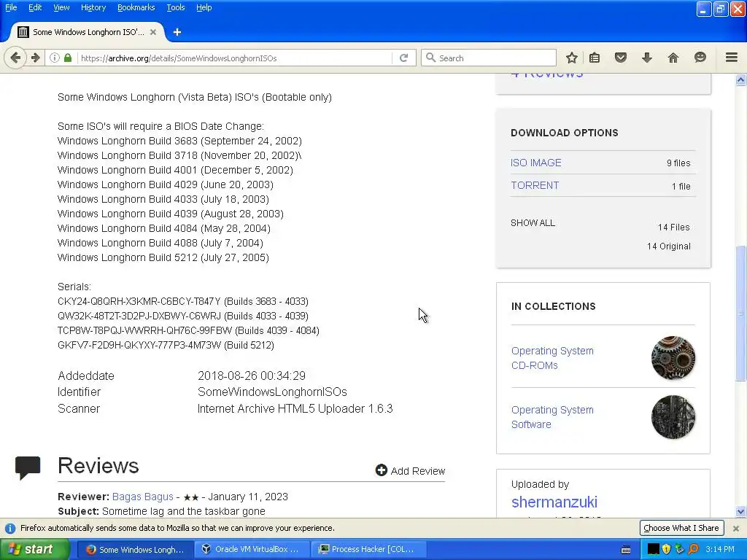
Task: Click the Scanner value Internet Archive HTML5 Uploader
Action: pyautogui.click(x=295, y=408)
